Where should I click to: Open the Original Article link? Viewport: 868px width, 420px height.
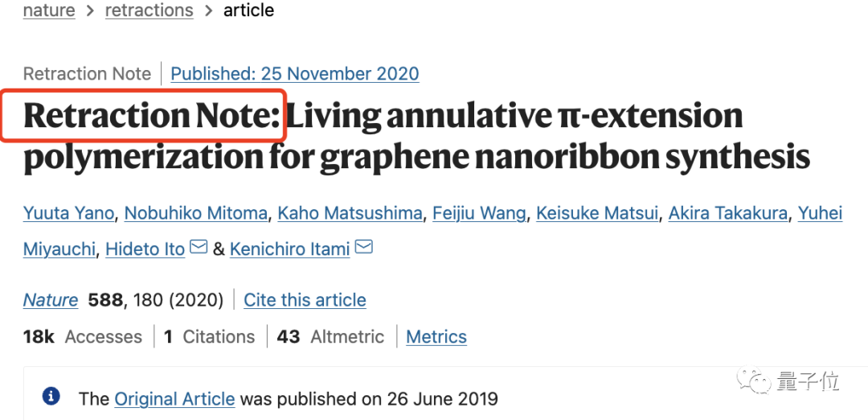[174, 398]
